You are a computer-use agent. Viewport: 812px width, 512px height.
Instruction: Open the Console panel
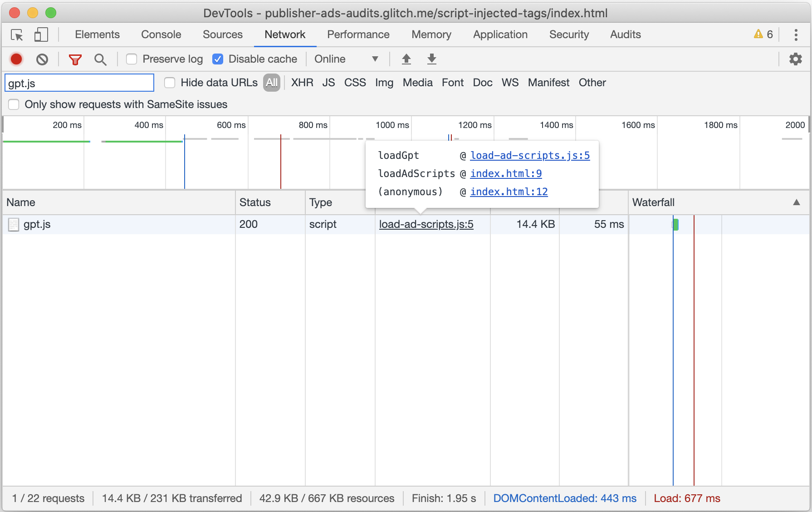[161, 34]
